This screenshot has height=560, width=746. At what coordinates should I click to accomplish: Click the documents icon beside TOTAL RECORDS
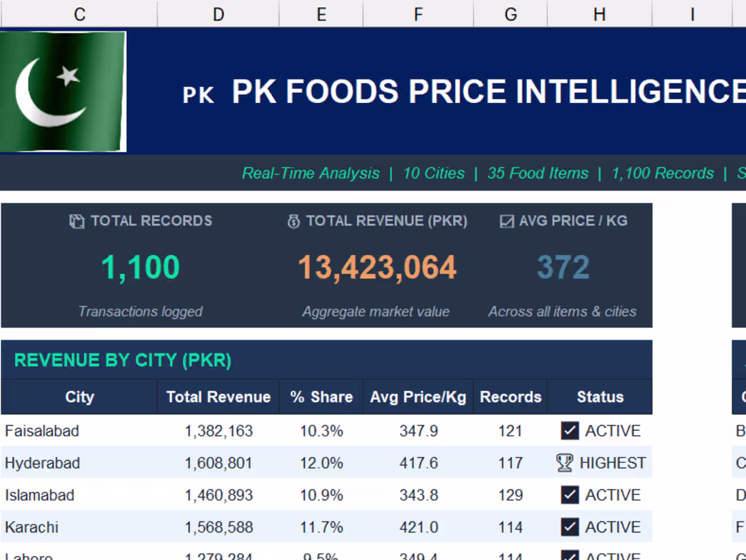point(77,222)
